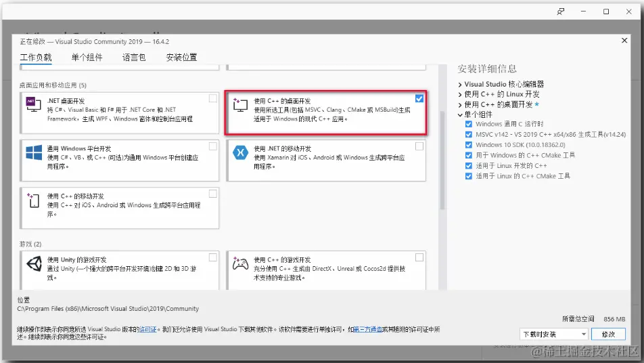Click the C++ game development gamepad icon
This screenshot has height=363, width=644.
click(240, 263)
